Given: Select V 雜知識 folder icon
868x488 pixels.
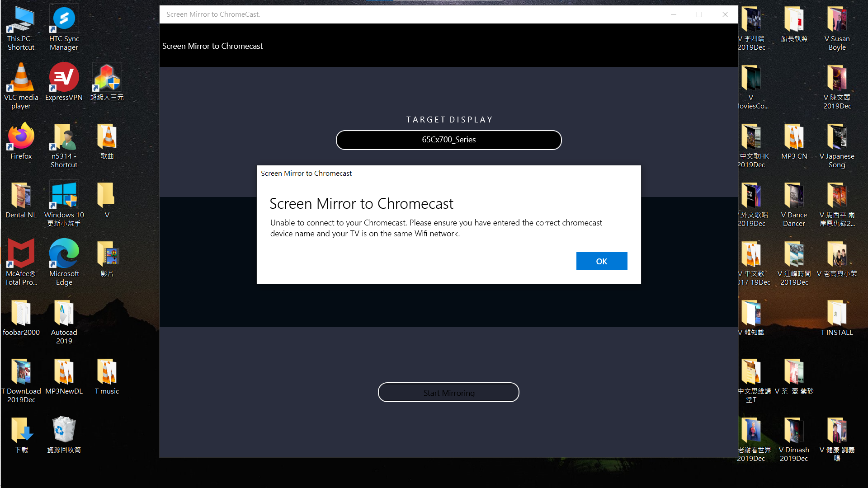Looking at the screenshot, I should [x=752, y=318].
